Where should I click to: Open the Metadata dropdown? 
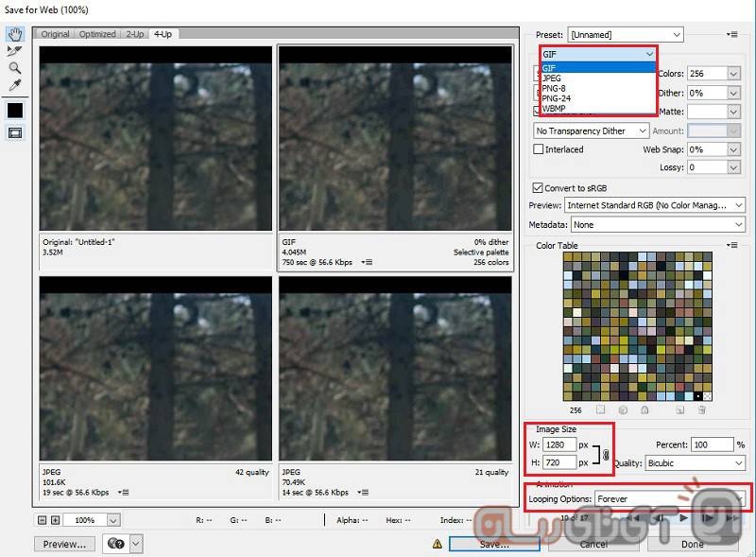pos(658,225)
